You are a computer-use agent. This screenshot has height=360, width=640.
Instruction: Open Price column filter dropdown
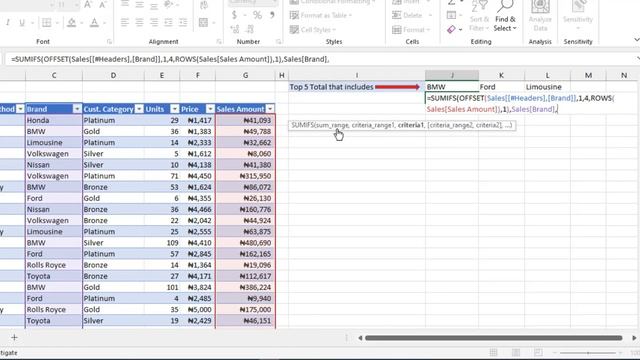[210, 109]
